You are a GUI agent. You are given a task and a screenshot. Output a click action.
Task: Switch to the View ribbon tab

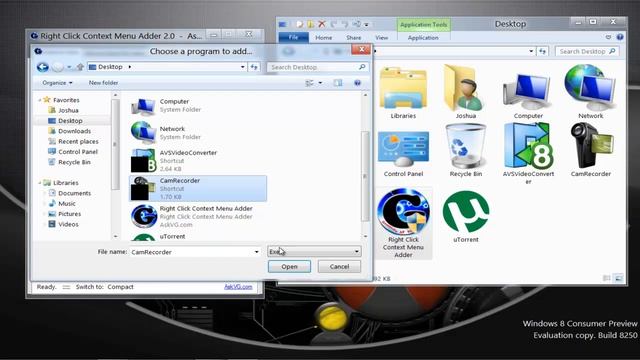[x=382, y=38]
